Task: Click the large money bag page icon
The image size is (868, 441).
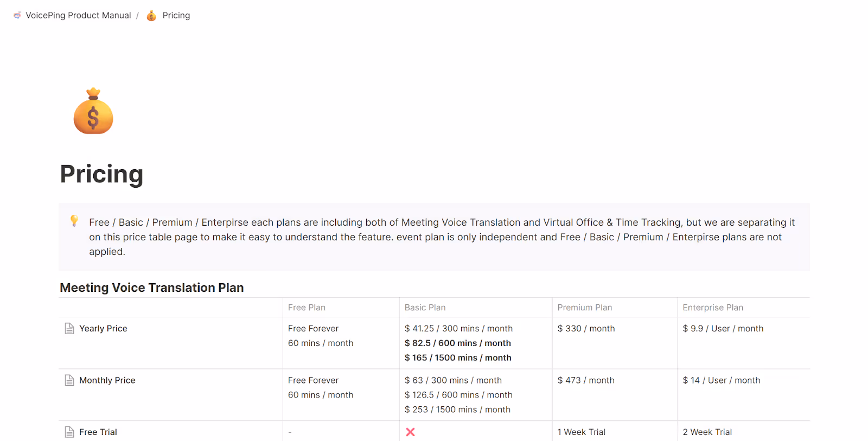Action: [93, 111]
